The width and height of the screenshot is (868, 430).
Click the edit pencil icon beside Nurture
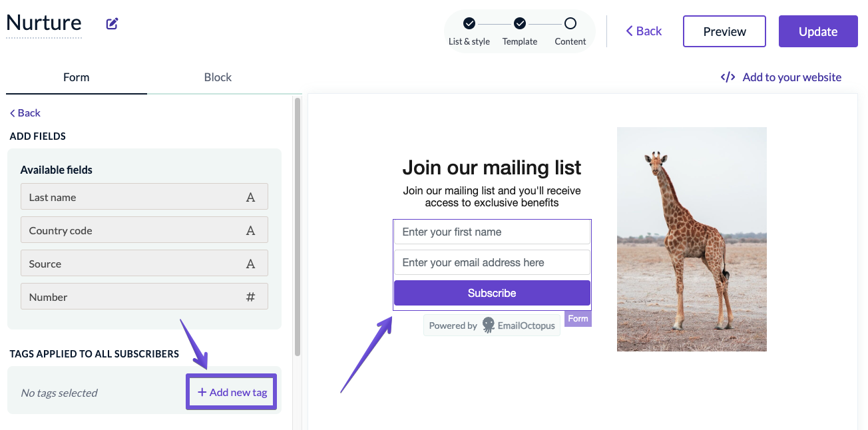point(112,24)
